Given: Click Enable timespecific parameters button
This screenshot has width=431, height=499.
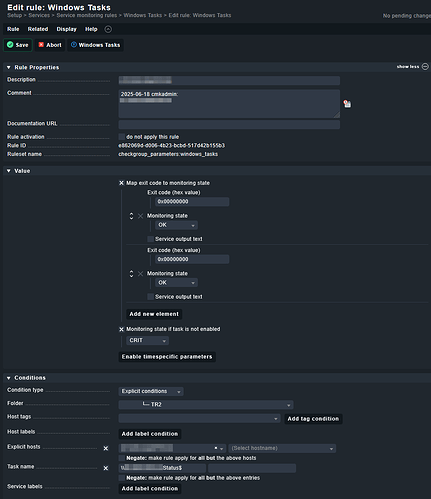Looking at the screenshot, I should pyautogui.click(x=167, y=357).
